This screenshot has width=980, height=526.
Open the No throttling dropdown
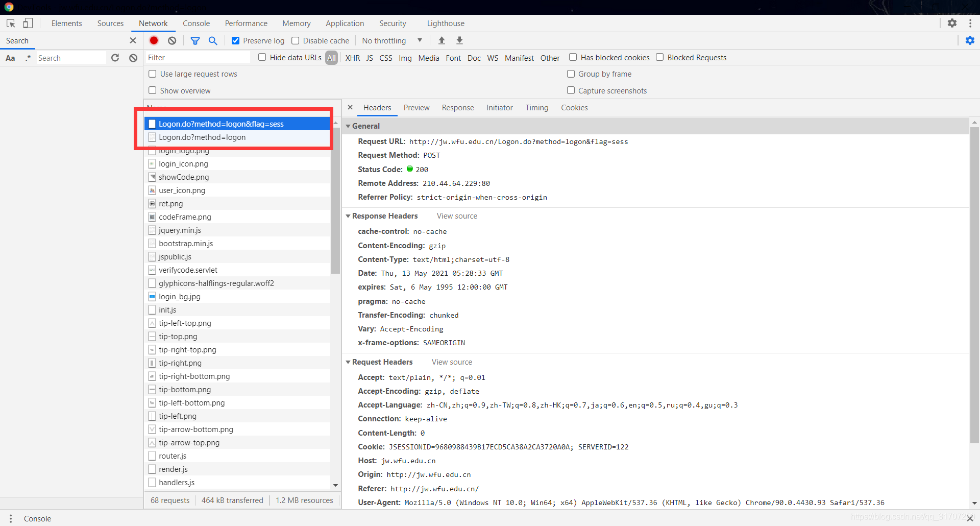pos(392,40)
